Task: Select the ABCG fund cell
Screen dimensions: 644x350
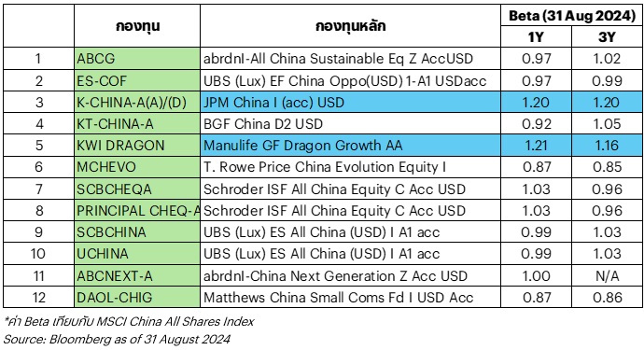Action: click(x=137, y=59)
